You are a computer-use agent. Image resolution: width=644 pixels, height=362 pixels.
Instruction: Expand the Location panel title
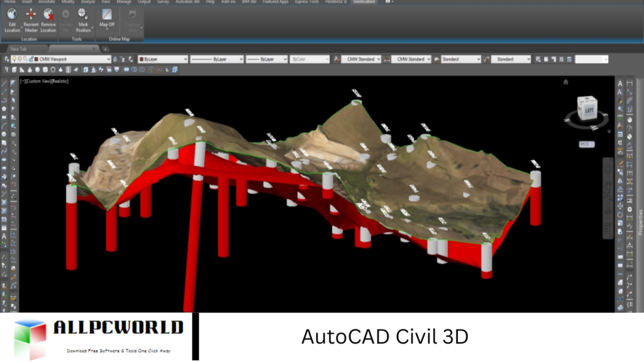[x=29, y=39]
